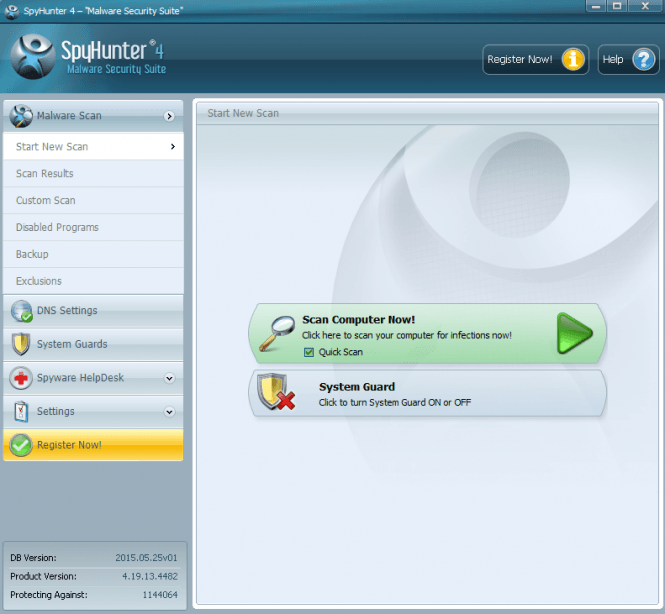Click the yellow info icon beside Register Now

(x=573, y=59)
